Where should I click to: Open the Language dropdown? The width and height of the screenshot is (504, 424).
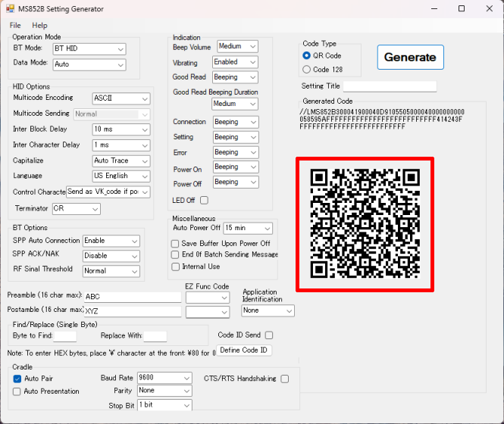point(121,176)
